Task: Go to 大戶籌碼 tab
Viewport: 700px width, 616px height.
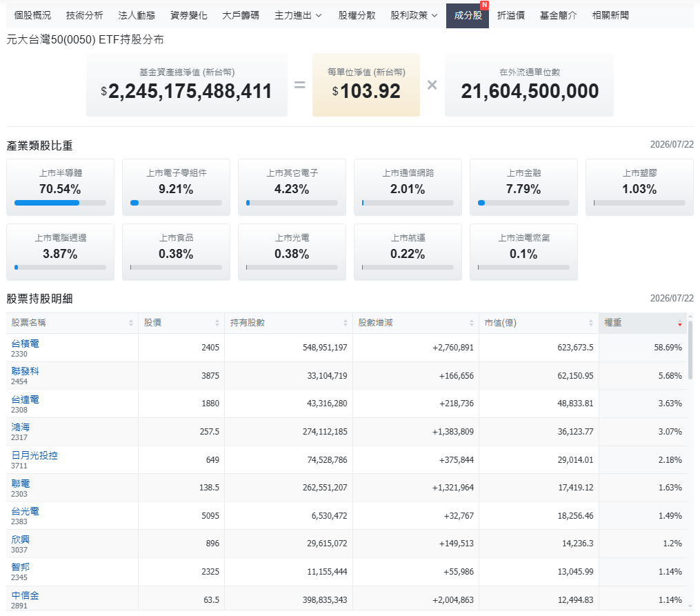Action: point(241,15)
